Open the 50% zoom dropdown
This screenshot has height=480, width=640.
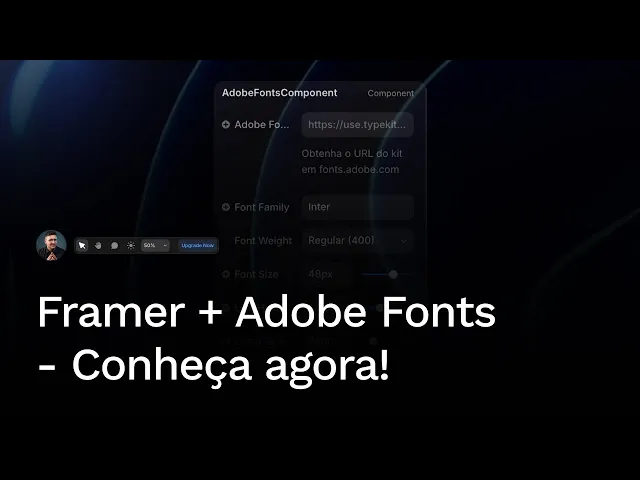[x=155, y=245]
